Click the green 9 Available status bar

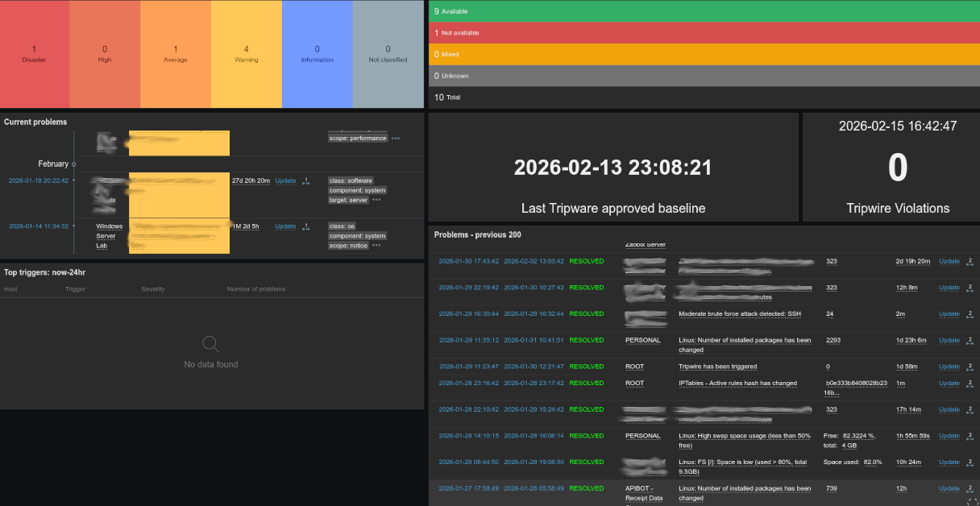tap(701, 11)
